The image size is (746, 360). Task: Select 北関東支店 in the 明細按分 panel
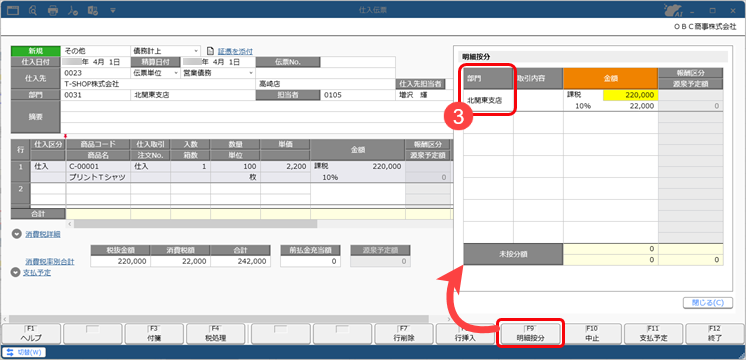[484, 100]
